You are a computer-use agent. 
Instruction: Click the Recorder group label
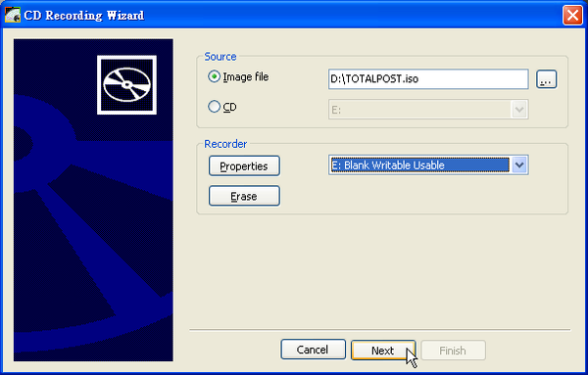pos(225,144)
